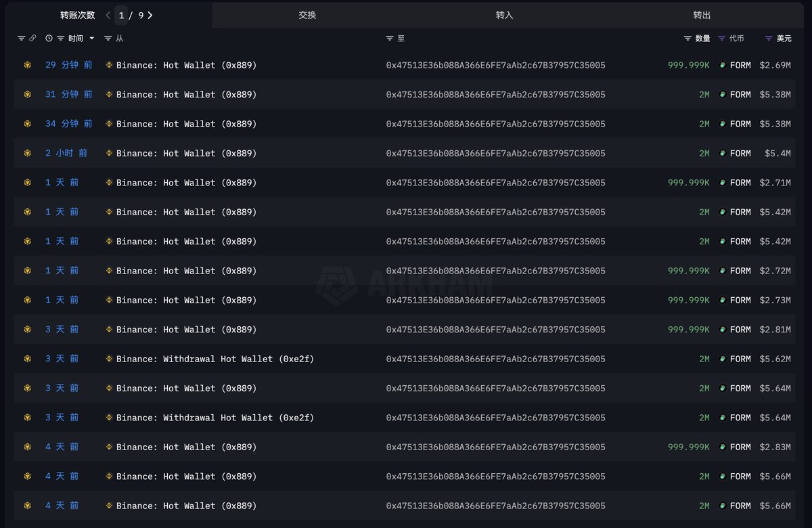Click the BNB chain icon in the 29 分钟 前 row

[28, 65]
